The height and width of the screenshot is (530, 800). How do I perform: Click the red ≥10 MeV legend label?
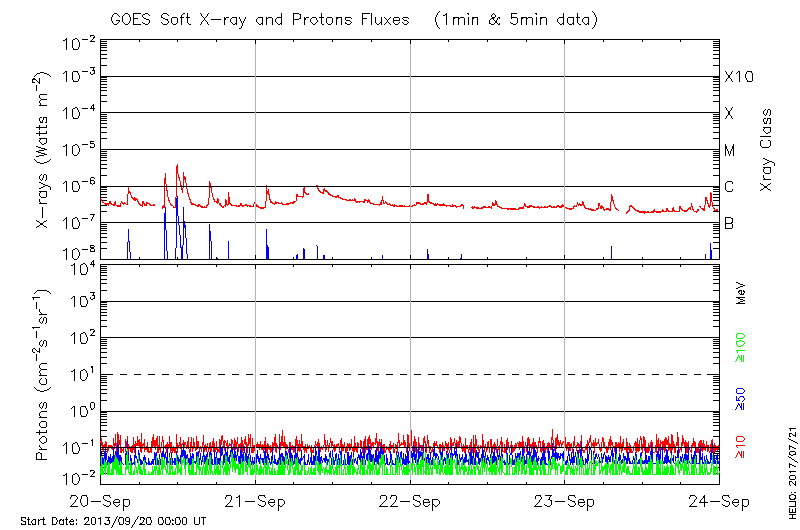coord(740,448)
